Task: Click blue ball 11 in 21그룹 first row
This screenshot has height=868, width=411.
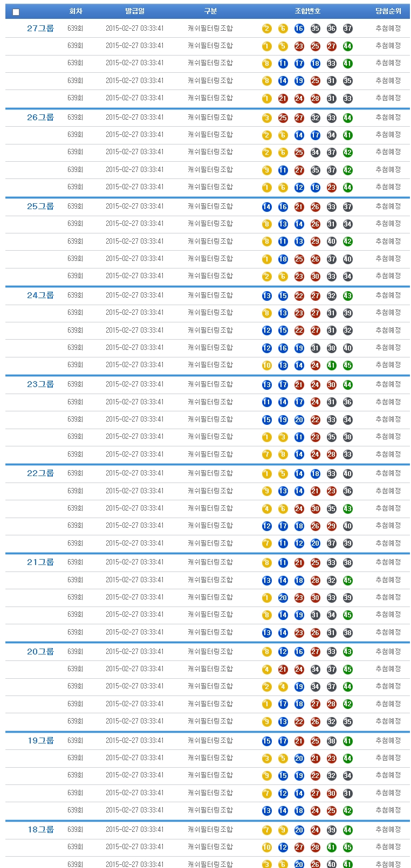Action: click(x=283, y=562)
